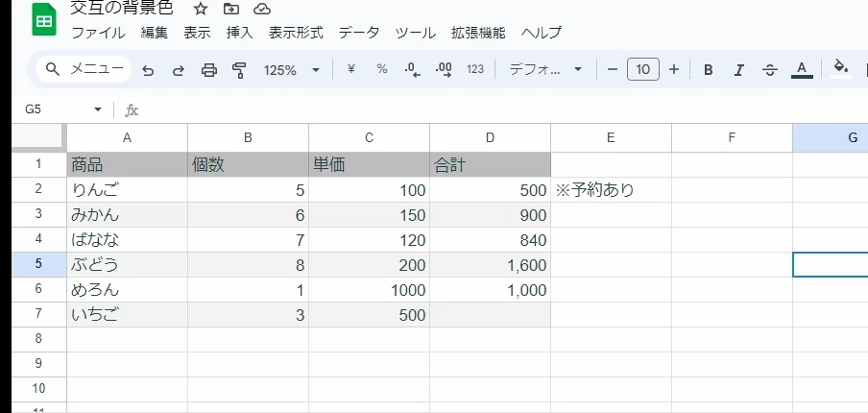
Task: Open the text color picker
Action: [x=802, y=70]
